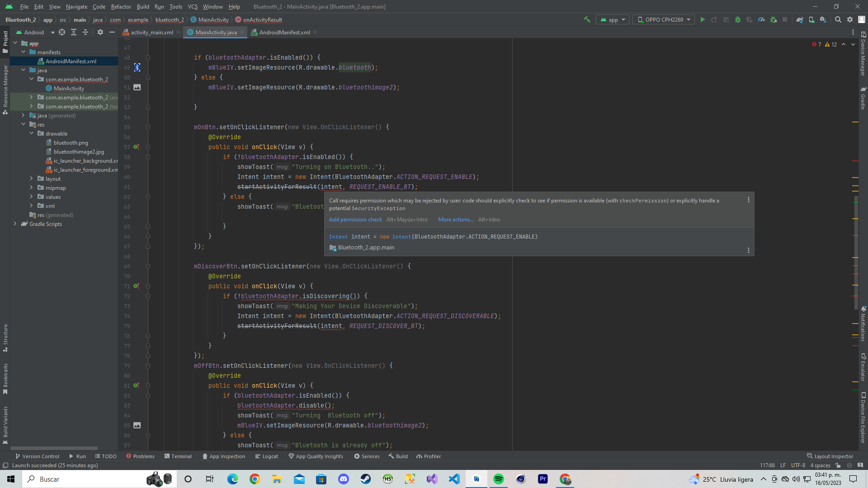Click the green Debug app bug icon

pyautogui.click(x=738, y=19)
